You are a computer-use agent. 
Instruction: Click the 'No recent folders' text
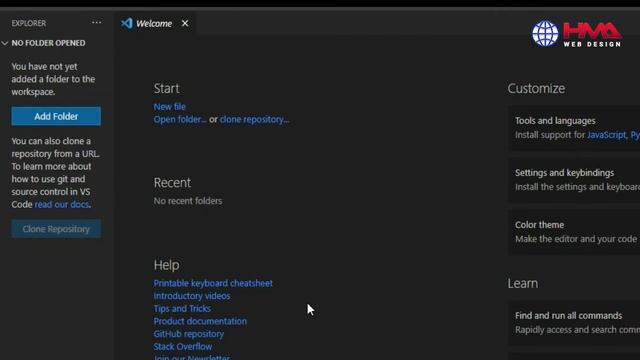click(x=188, y=201)
